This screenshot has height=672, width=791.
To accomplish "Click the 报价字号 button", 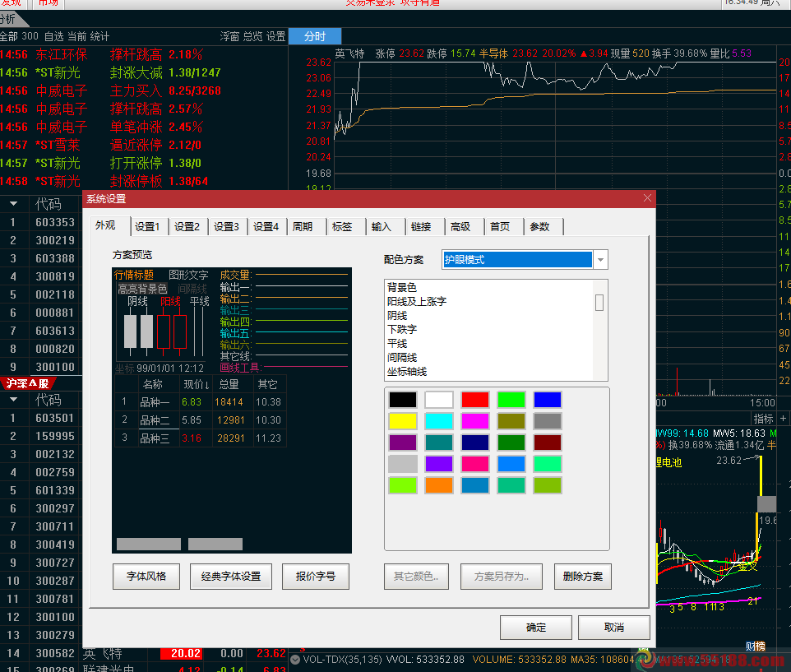I will [x=316, y=577].
